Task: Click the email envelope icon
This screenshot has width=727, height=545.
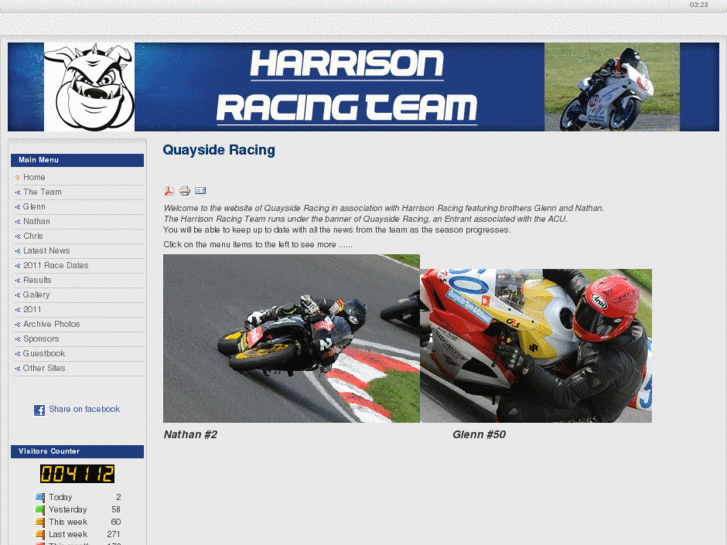Action: coord(200,191)
